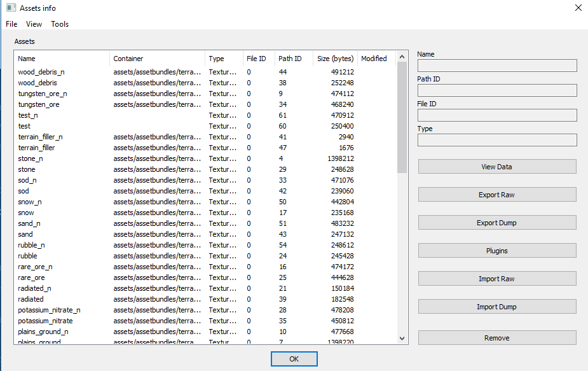Select the snow_n asset row
This screenshot has height=371, width=588.
click(205, 202)
